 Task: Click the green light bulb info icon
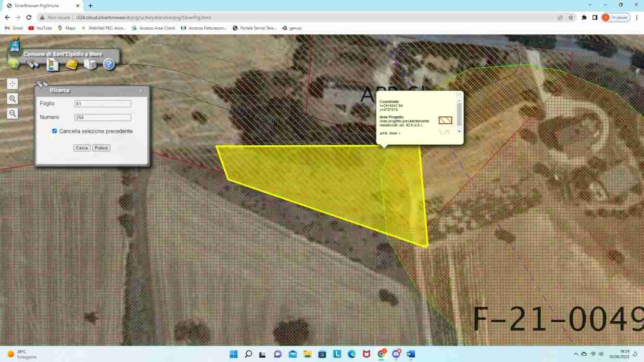point(13,64)
